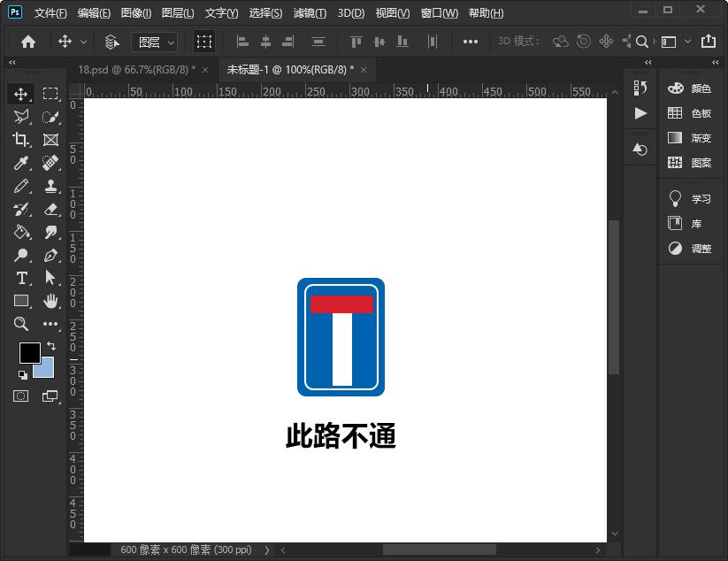Select the Crop tool
Image resolution: width=728 pixels, height=561 pixels.
[x=21, y=140]
